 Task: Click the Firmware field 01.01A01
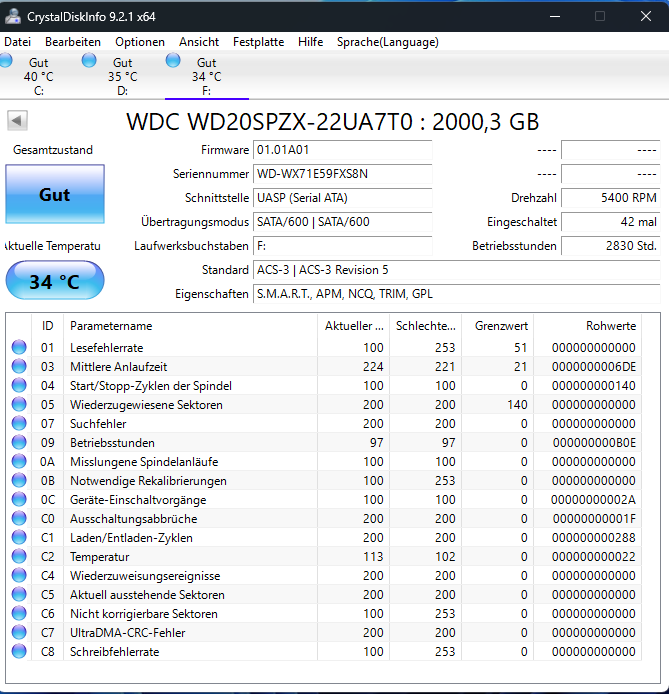342,150
